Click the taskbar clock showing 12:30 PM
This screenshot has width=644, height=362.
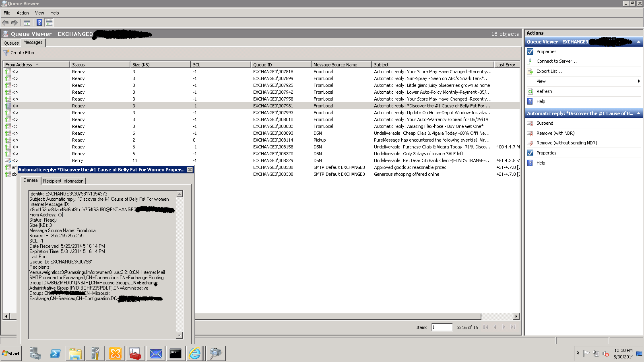coord(623,354)
